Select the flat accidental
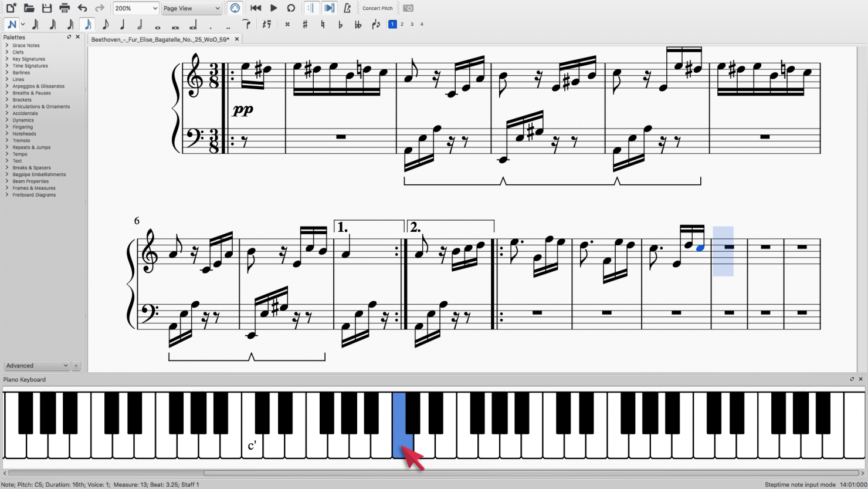This screenshot has width=868, height=489. tap(340, 24)
